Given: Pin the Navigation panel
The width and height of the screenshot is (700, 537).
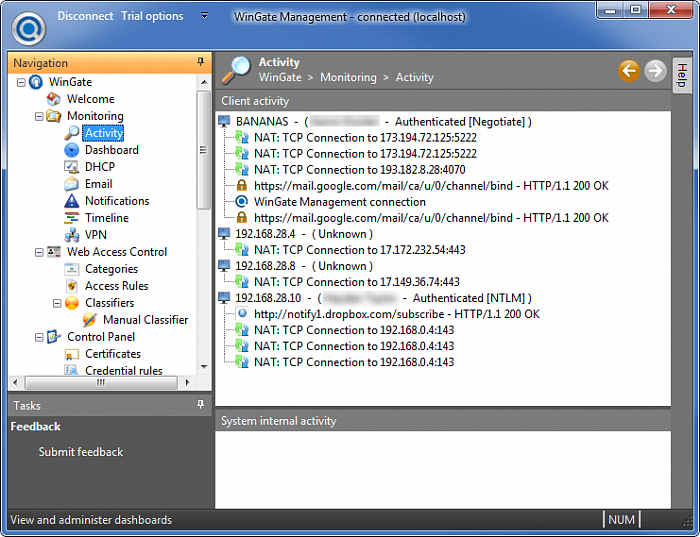Looking at the screenshot, I should click(x=201, y=63).
